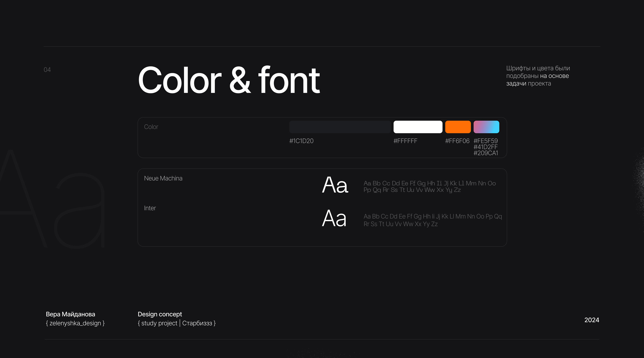The width and height of the screenshot is (644, 358).
Task: Click the #FFFFFF hex code text
Action: (x=405, y=141)
